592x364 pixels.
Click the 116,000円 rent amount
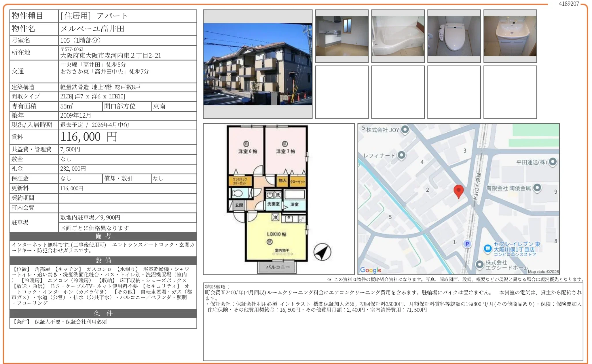[89, 137]
